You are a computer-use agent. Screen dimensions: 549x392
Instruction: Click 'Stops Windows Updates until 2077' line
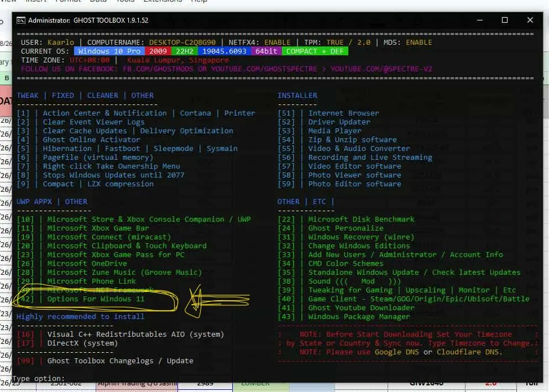[x=113, y=175]
